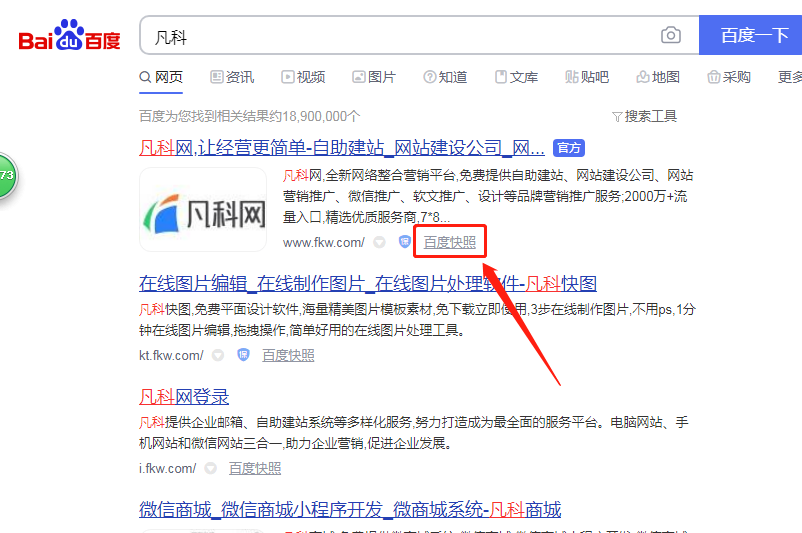Open the 在线图片编辑 凡科快图 result
This screenshot has height=533, width=802.
(x=368, y=283)
